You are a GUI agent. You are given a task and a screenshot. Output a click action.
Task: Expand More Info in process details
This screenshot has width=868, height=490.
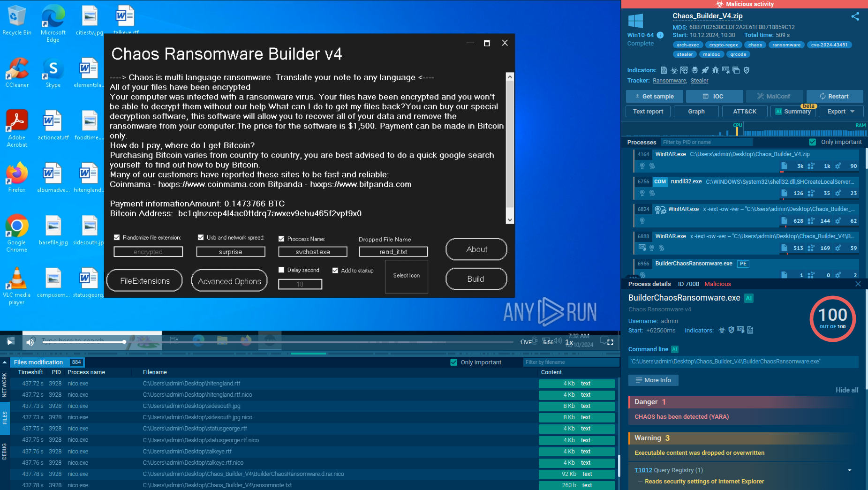pyautogui.click(x=653, y=380)
